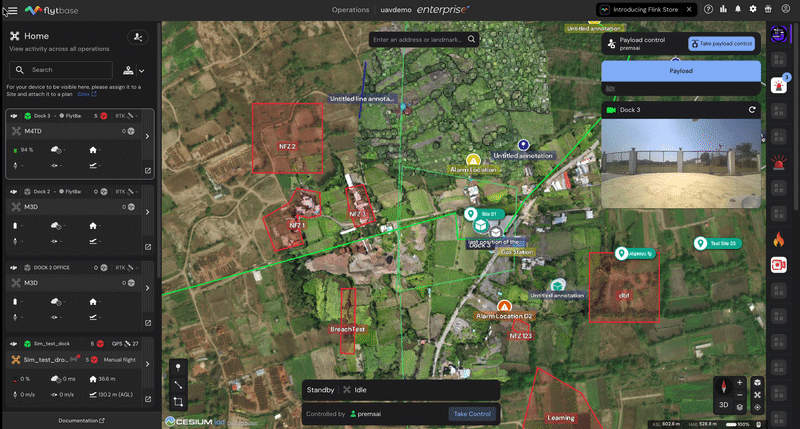The height and width of the screenshot is (429, 800).
Task: Click the NFZ 2 zone label
Action: pos(287,146)
